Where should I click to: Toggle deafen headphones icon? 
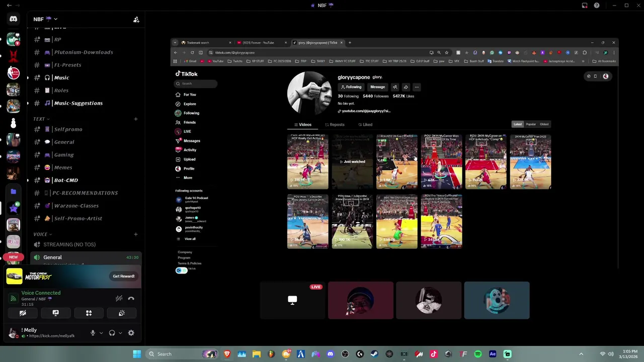(x=112, y=333)
